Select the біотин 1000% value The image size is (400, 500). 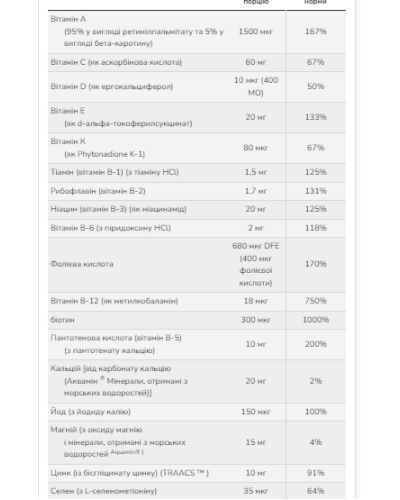click(x=315, y=320)
